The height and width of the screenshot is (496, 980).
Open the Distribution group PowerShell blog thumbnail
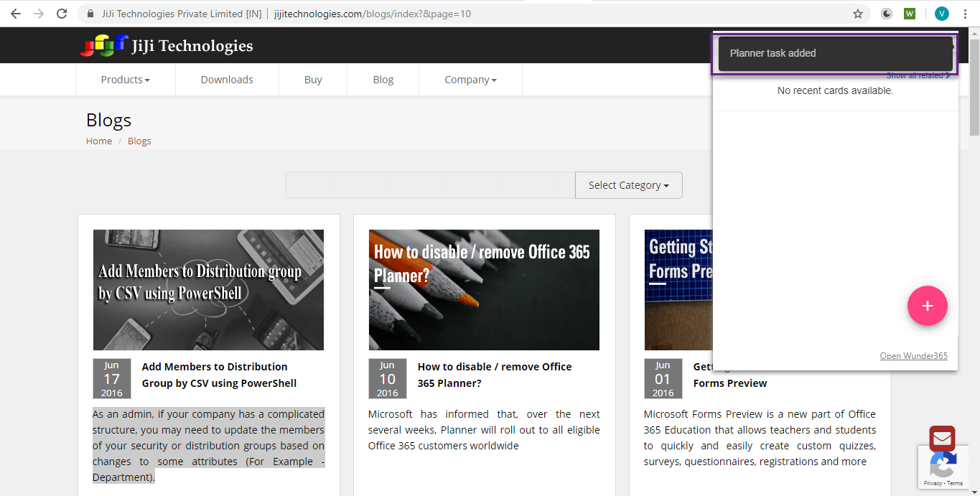[208, 289]
